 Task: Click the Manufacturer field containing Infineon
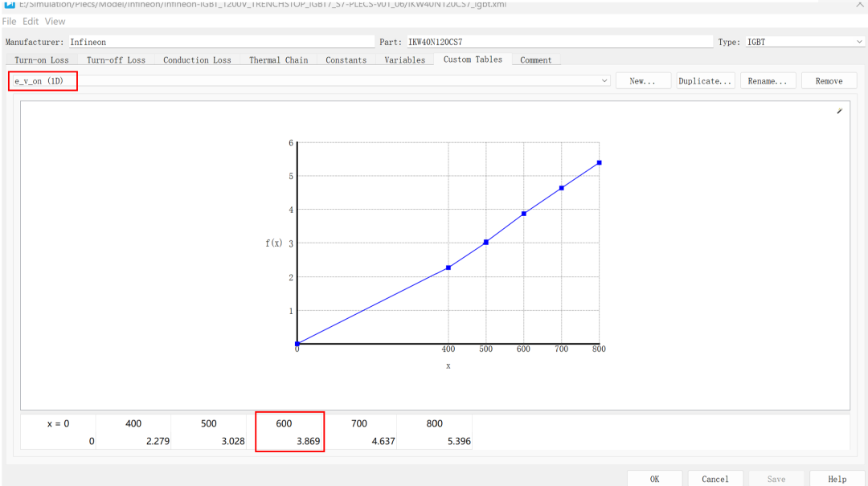click(222, 42)
